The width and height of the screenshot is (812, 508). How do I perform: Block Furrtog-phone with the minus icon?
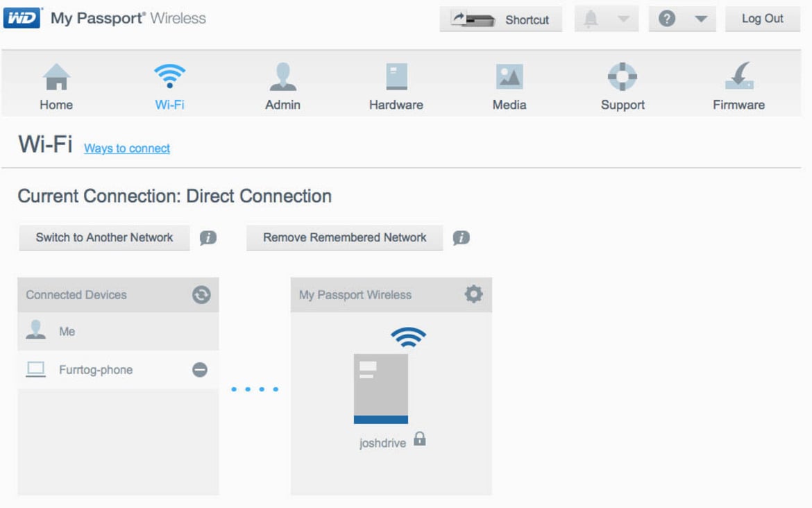(200, 370)
